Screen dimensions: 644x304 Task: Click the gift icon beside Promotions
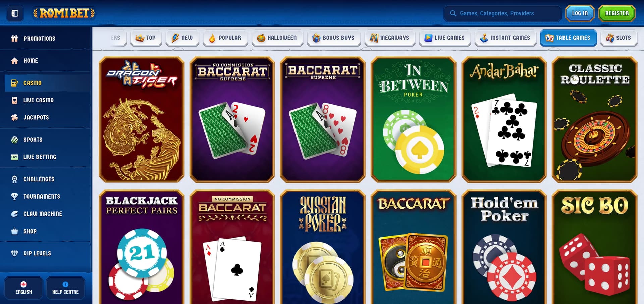click(x=14, y=38)
